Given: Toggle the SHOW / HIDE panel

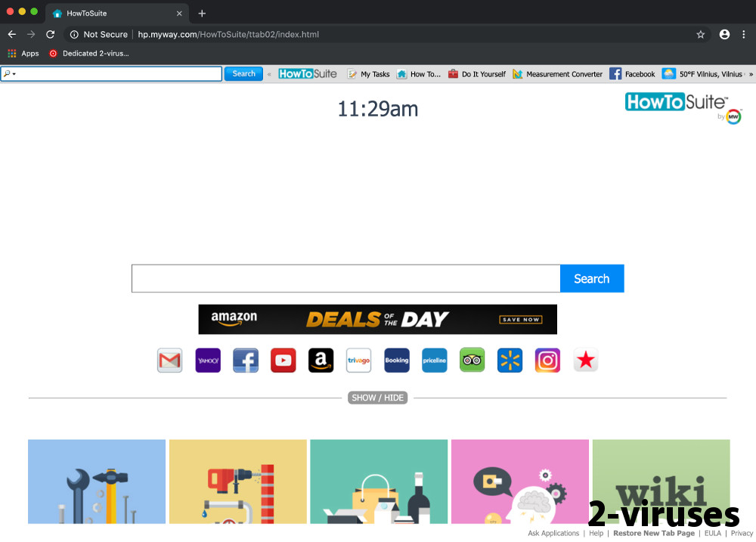Looking at the screenshot, I should coord(377,397).
